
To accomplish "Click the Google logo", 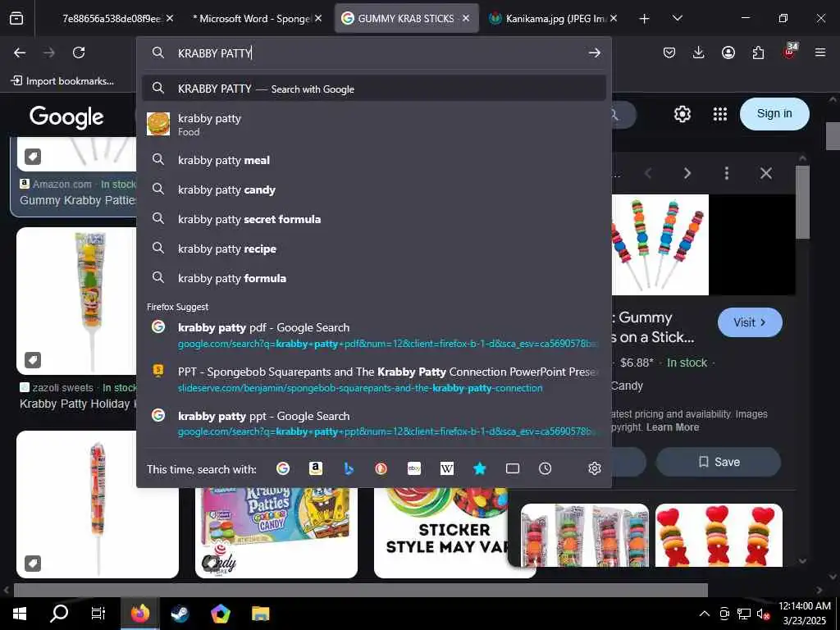I will (x=66, y=116).
